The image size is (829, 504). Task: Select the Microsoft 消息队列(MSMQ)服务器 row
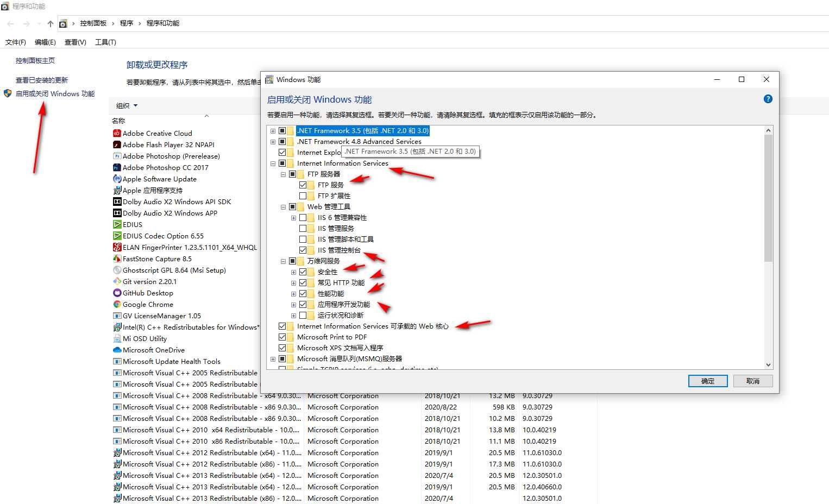pos(349,359)
